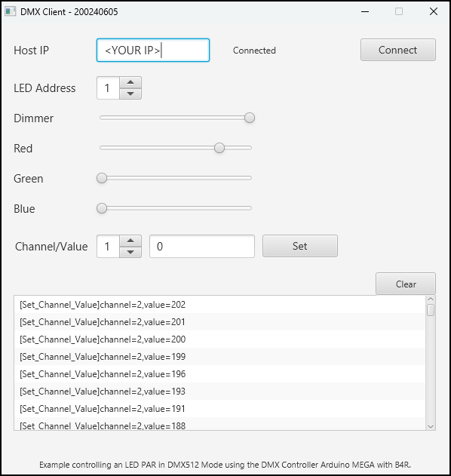Clear the log list with Clear button
451x476 pixels.
[406, 284]
